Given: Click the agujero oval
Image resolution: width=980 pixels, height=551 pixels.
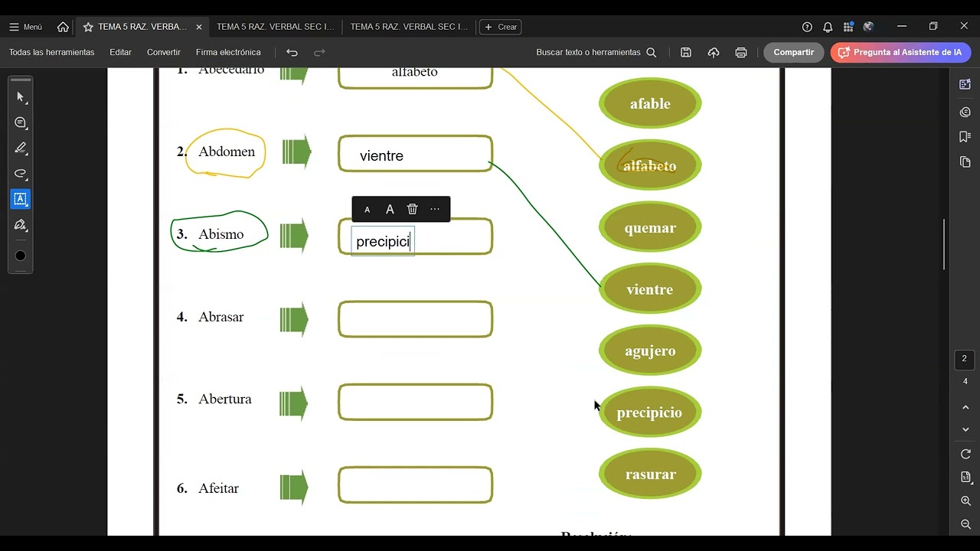Looking at the screenshot, I should (650, 350).
